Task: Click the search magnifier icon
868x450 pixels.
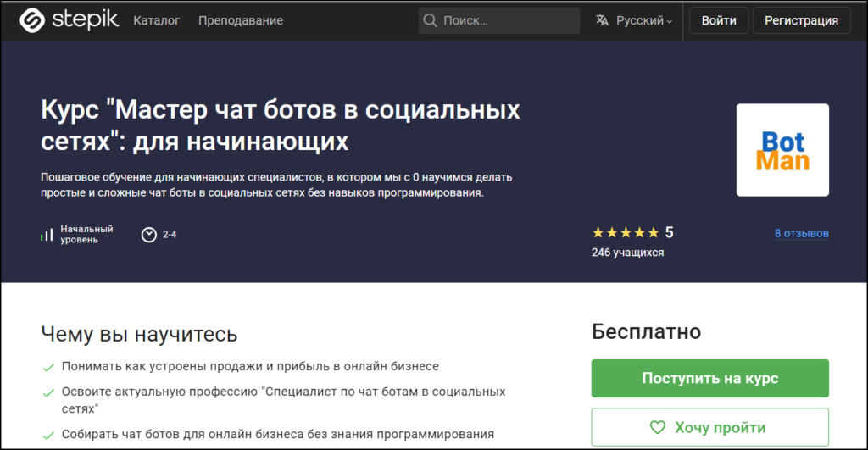Action: pyautogui.click(x=430, y=20)
